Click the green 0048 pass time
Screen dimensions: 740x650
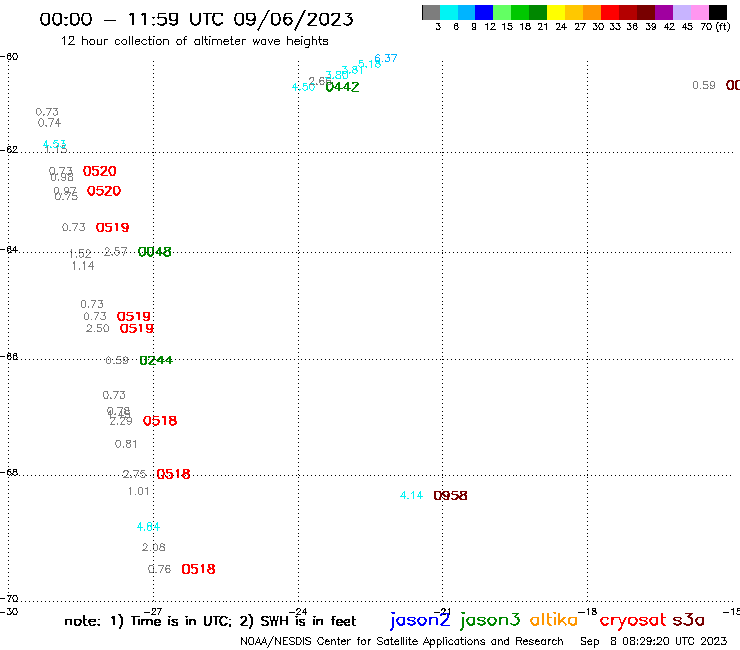tap(154, 252)
